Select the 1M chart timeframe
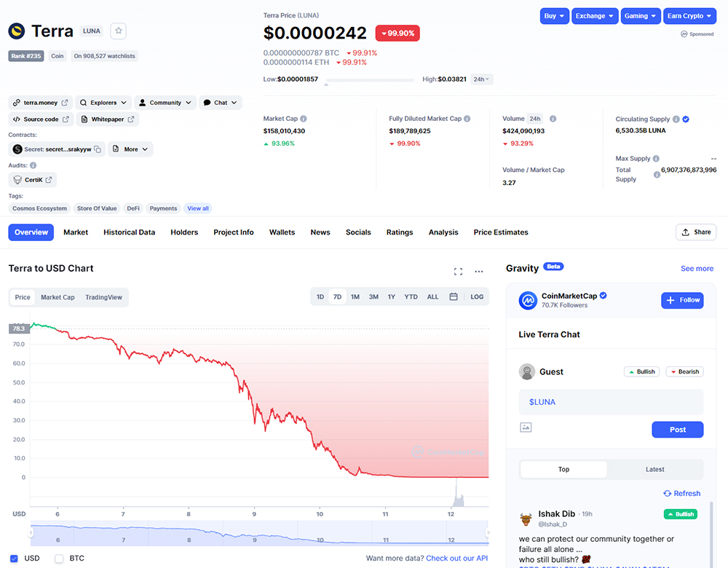The height and width of the screenshot is (568, 728). click(355, 297)
